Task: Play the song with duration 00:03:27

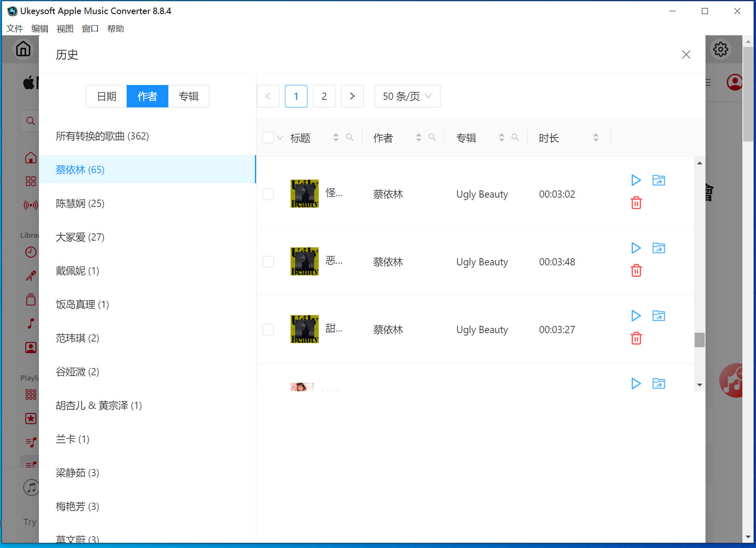Action: pos(636,316)
